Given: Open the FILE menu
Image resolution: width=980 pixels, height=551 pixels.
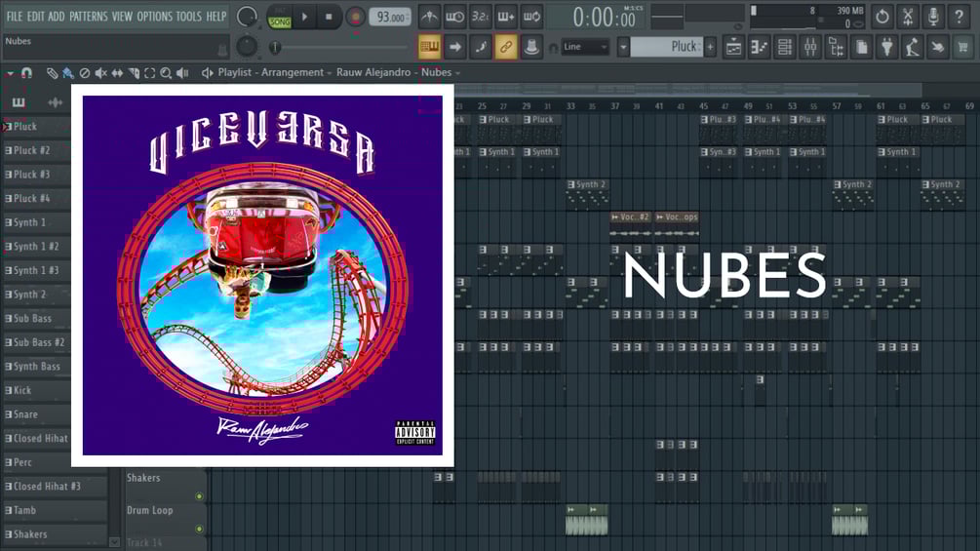Looking at the screenshot, I should [15, 17].
